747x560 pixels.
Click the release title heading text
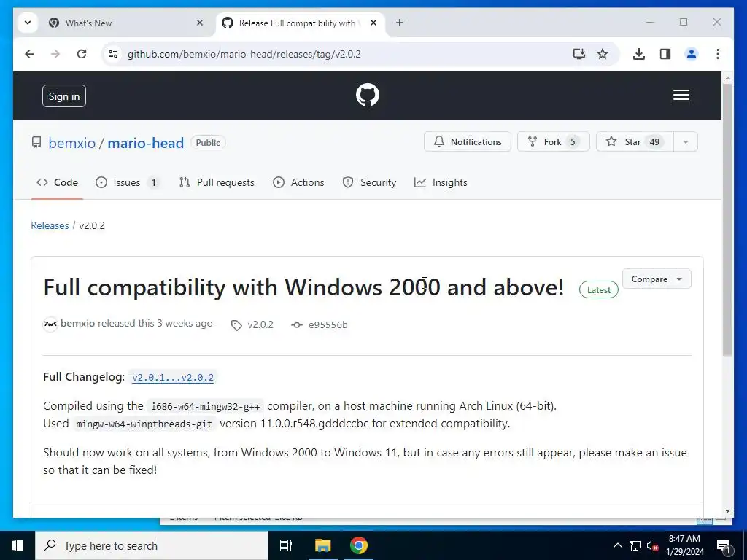click(303, 287)
